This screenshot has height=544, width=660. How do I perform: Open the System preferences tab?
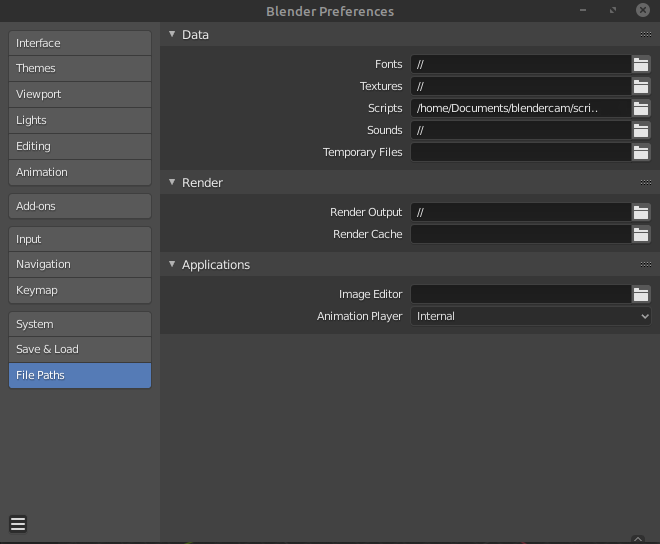click(80, 324)
